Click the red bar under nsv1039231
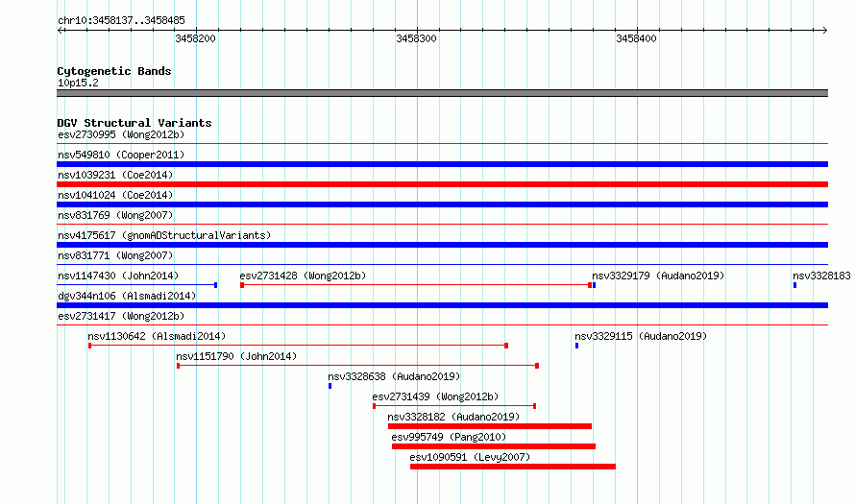The height and width of the screenshot is (504, 855). click(x=442, y=184)
